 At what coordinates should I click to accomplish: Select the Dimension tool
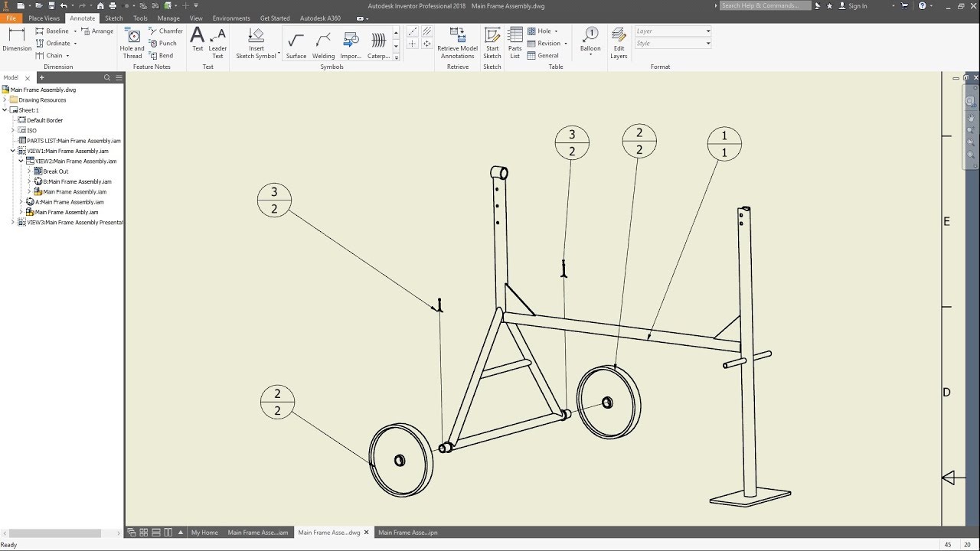tap(16, 42)
